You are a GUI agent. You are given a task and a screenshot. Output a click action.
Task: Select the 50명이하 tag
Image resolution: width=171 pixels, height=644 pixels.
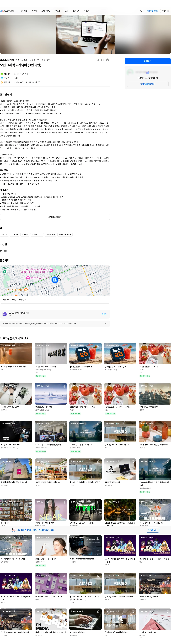15,235
